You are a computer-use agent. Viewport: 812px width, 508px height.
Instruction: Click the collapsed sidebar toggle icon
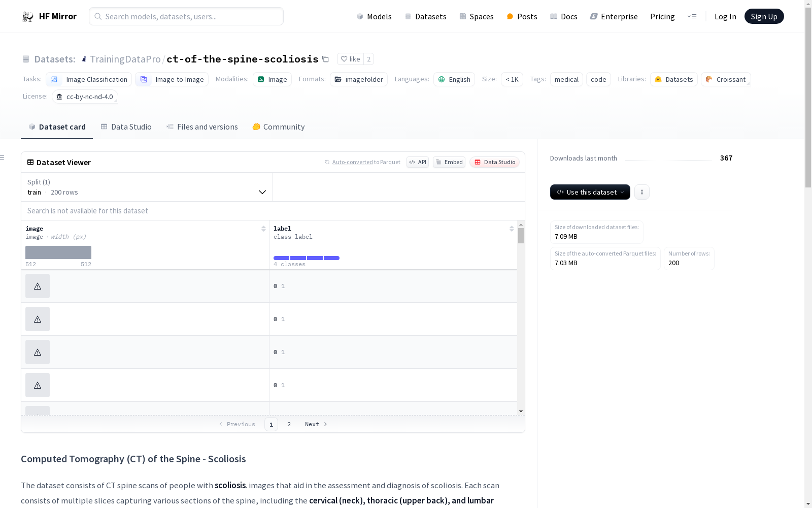(x=2, y=157)
